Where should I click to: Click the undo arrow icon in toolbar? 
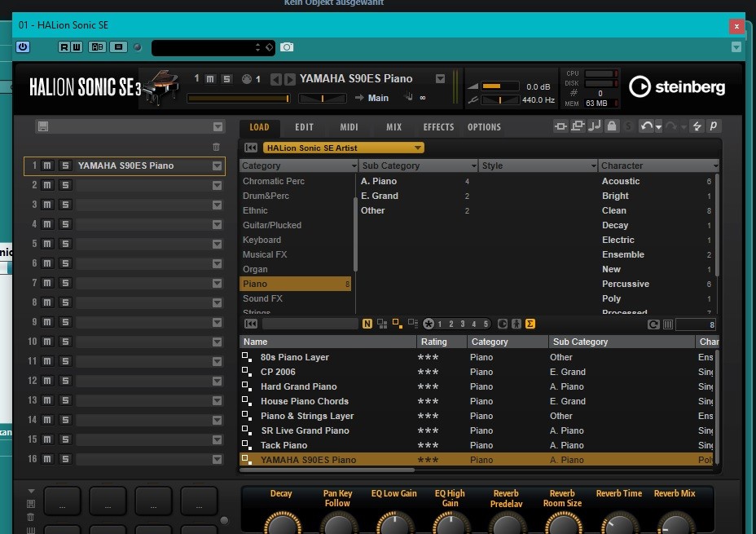[646, 126]
